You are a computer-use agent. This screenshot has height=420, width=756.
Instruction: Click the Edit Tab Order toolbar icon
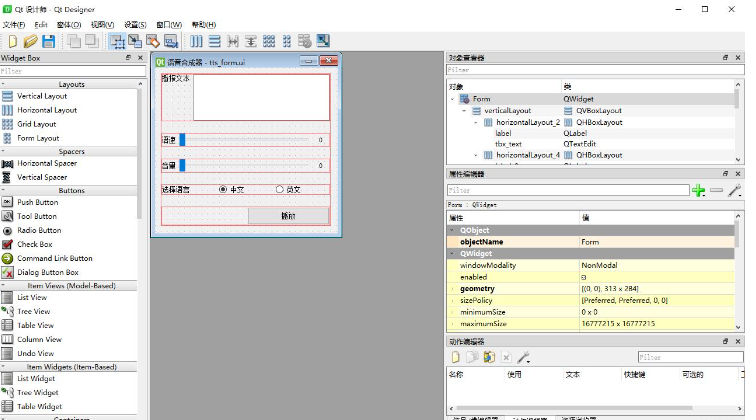click(171, 41)
